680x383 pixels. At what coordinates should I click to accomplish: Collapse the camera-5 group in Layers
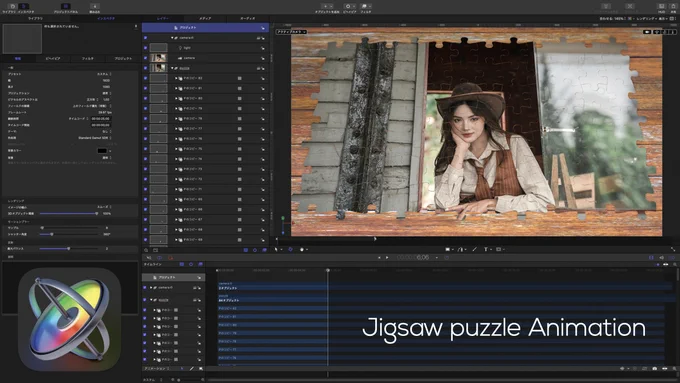[172, 38]
